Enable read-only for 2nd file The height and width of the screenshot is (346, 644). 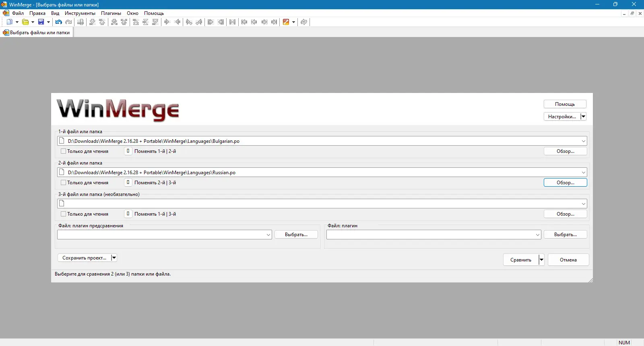63,183
